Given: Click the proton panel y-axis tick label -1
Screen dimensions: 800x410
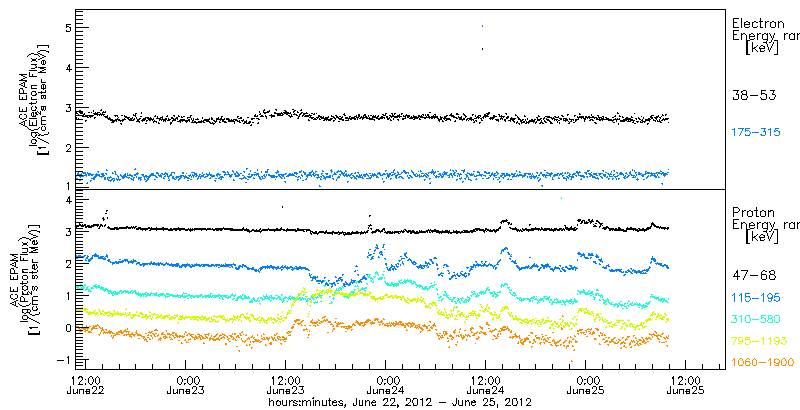Looking at the screenshot, I should (62, 360).
